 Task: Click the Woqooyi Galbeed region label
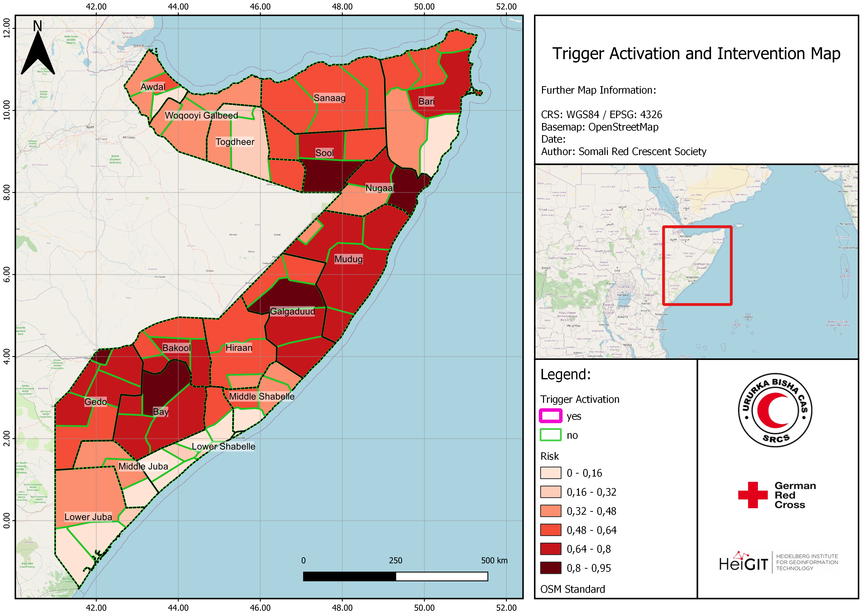(201, 115)
